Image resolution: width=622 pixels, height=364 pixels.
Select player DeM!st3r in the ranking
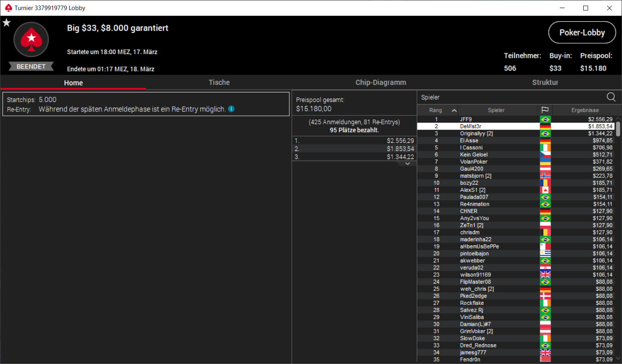[x=471, y=126]
